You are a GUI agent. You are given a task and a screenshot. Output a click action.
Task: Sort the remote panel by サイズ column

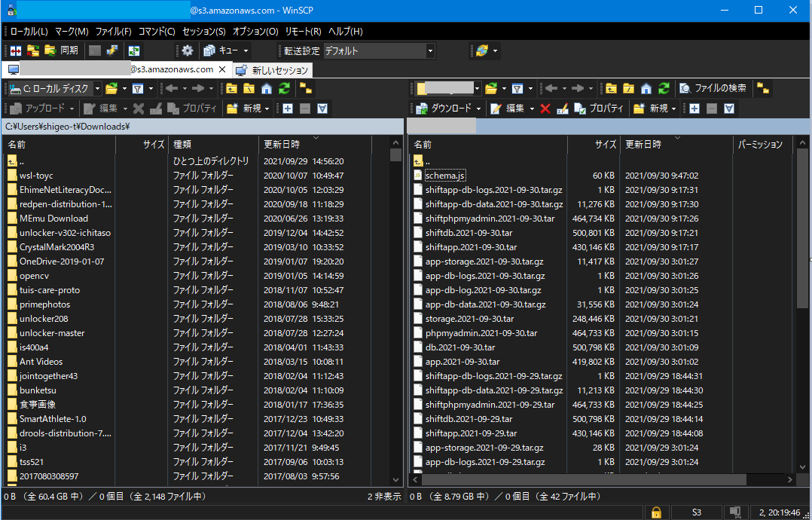pyautogui.click(x=594, y=145)
